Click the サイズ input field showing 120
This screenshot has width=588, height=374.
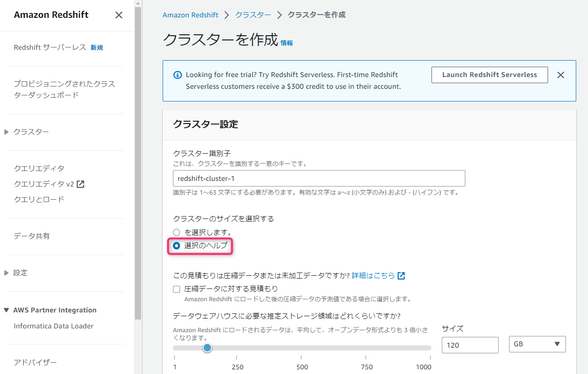470,345
